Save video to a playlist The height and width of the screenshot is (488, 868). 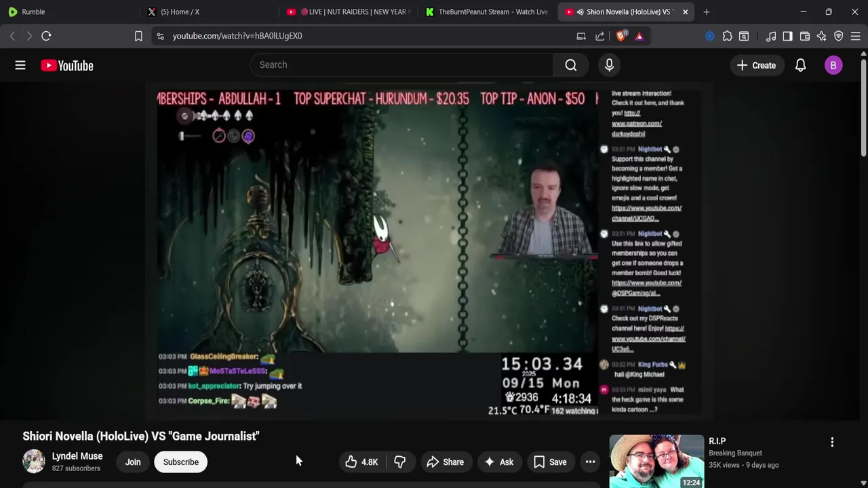tap(550, 462)
